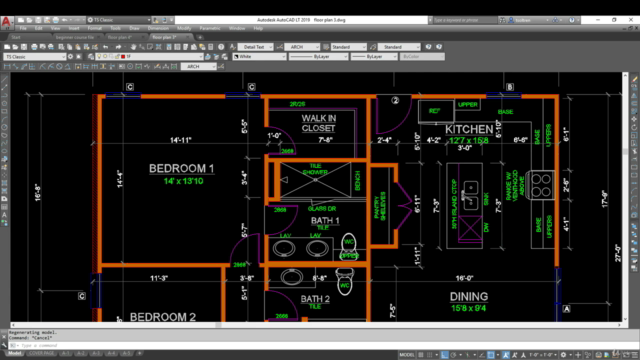This screenshot has height=360, width=640.
Task: Open the Draw menu
Action: pyautogui.click(x=134, y=29)
